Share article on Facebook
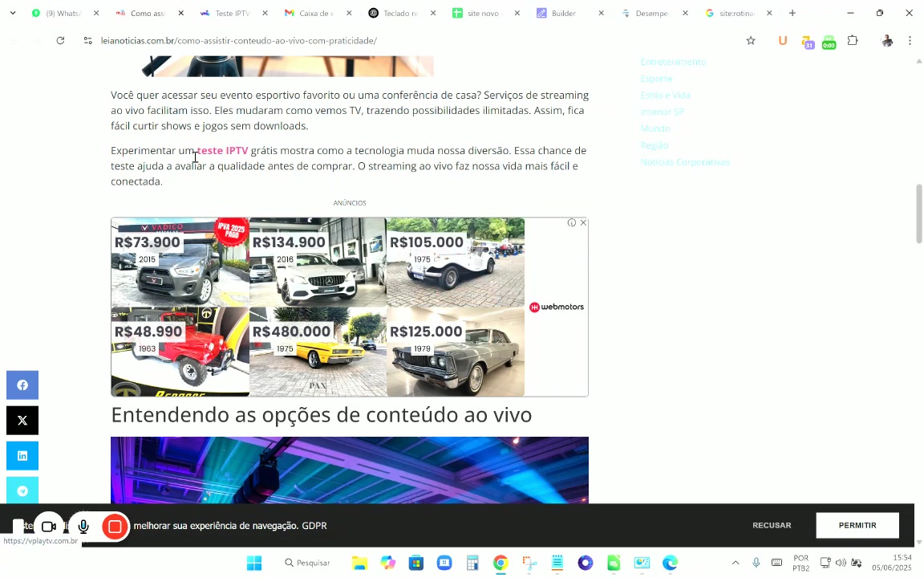This screenshot has width=924, height=578. click(22, 385)
